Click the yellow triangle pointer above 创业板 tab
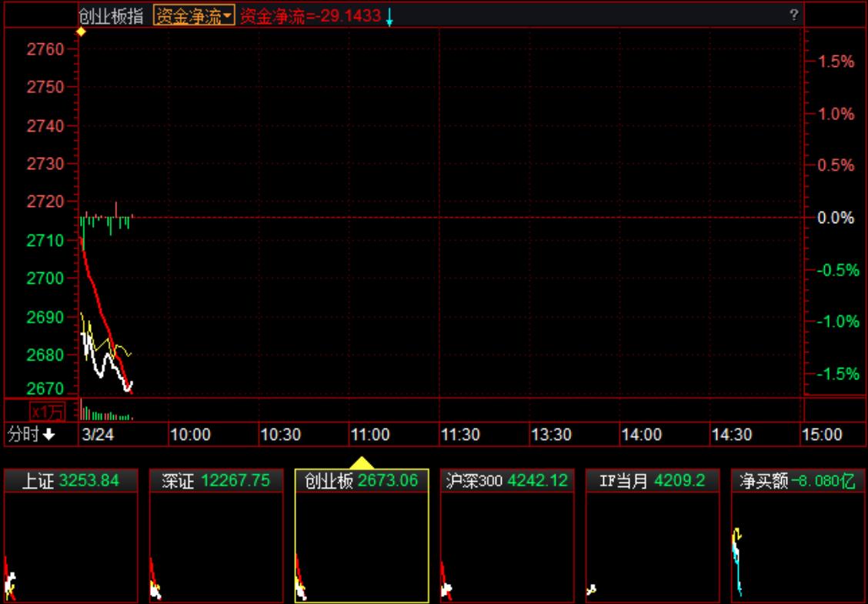 tap(362, 462)
